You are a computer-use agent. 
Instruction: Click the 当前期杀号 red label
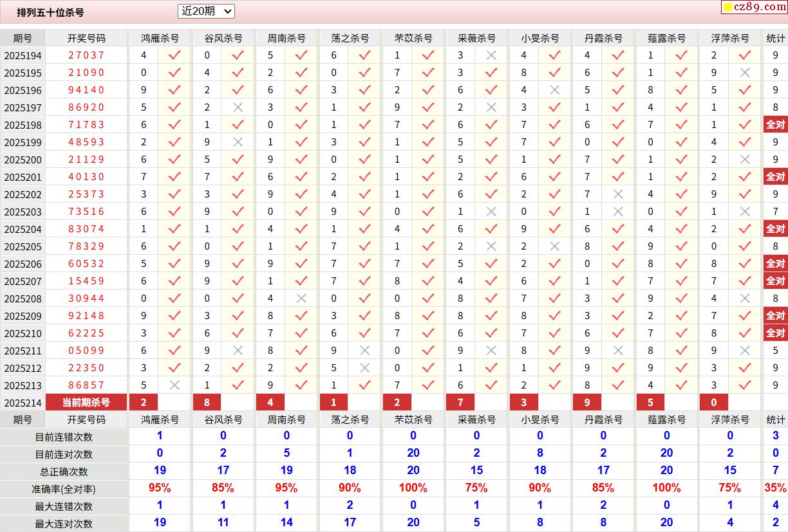pyautogui.click(x=86, y=403)
